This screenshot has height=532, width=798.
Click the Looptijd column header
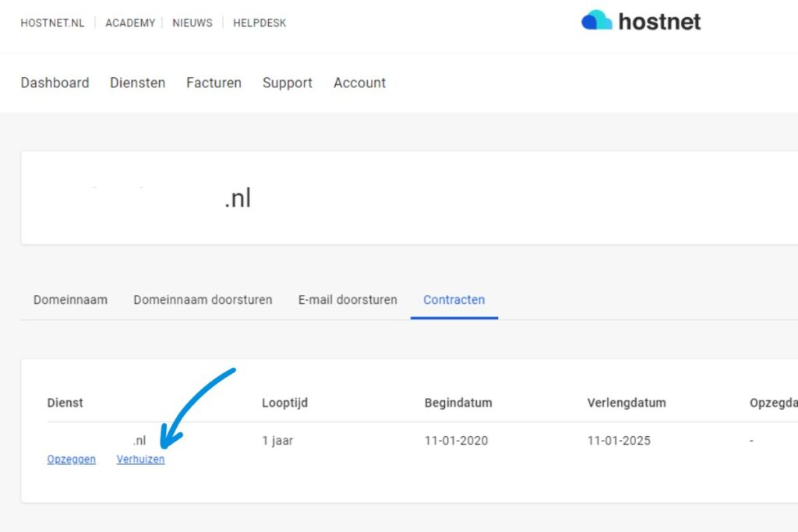click(x=284, y=403)
